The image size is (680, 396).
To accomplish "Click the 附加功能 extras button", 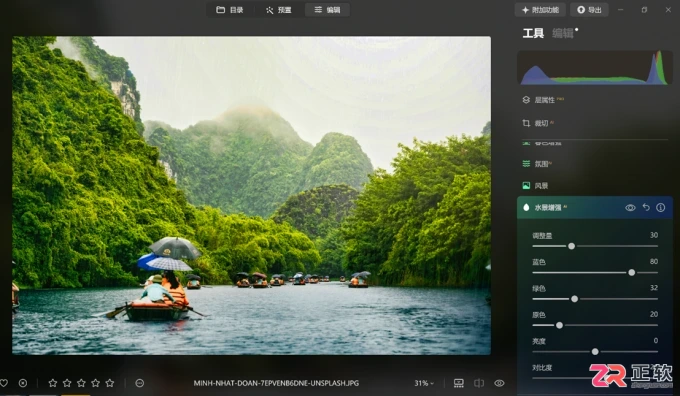I will tap(540, 10).
